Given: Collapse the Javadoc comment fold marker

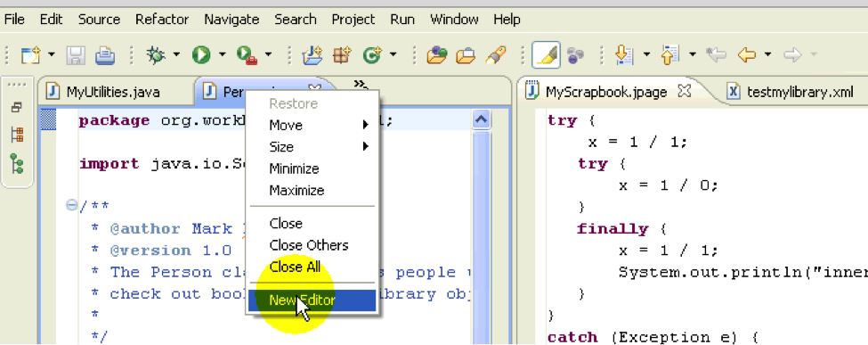Looking at the screenshot, I should point(71,206).
